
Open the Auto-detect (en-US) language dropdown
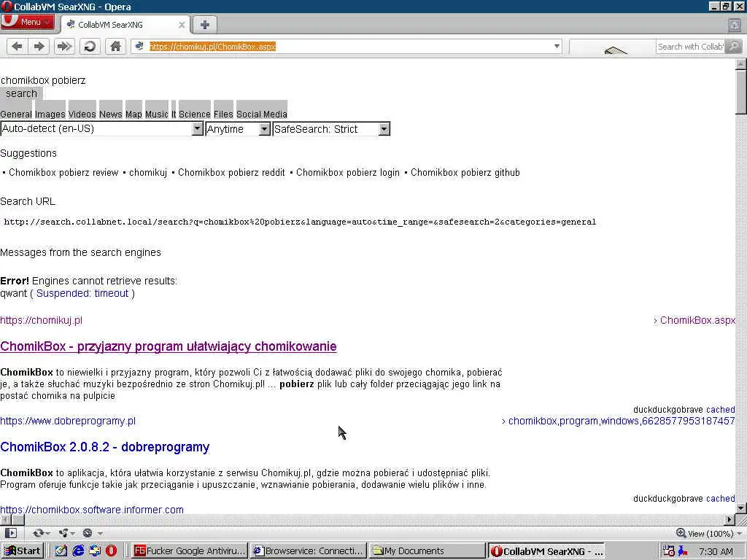tap(102, 128)
